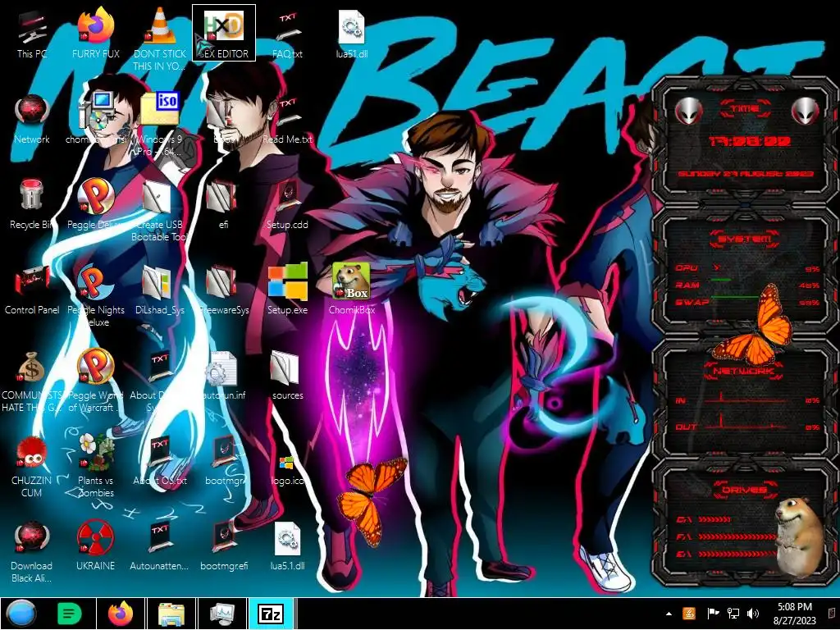Select lua5.1.dll file icon

click(x=288, y=546)
